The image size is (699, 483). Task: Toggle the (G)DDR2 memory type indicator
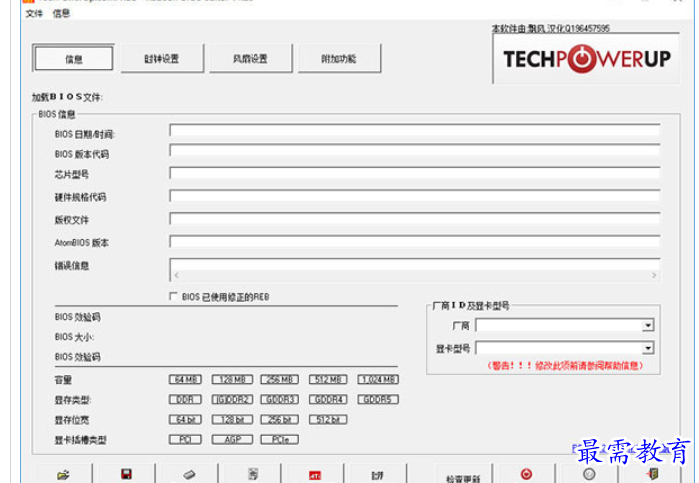tap(232, 400)
